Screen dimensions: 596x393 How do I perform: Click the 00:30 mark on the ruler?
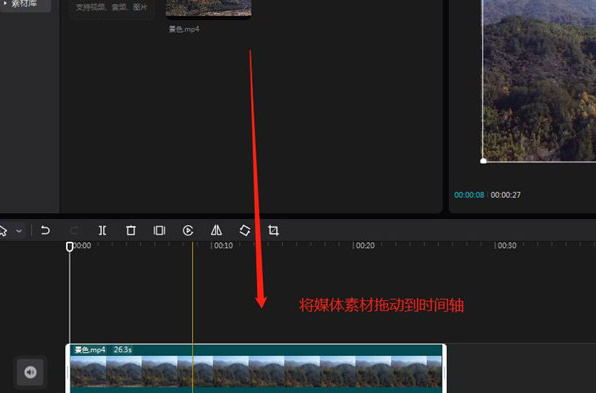pos(507,246)
